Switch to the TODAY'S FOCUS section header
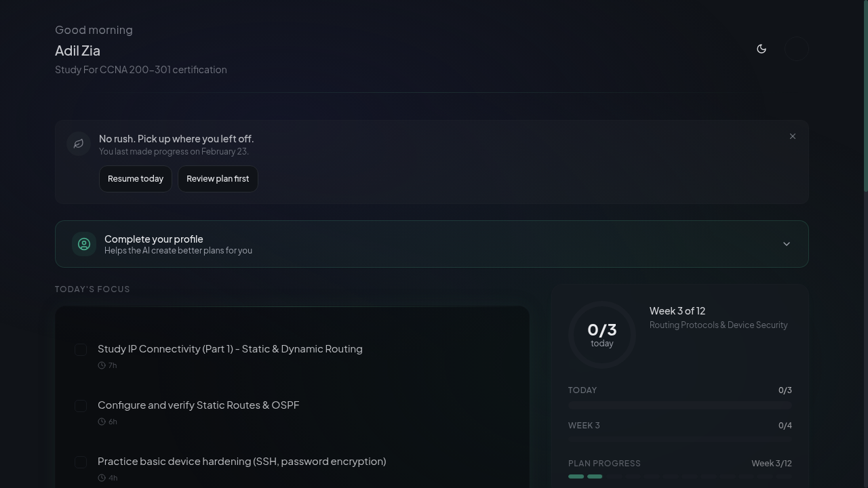 (x=92, y=289)
